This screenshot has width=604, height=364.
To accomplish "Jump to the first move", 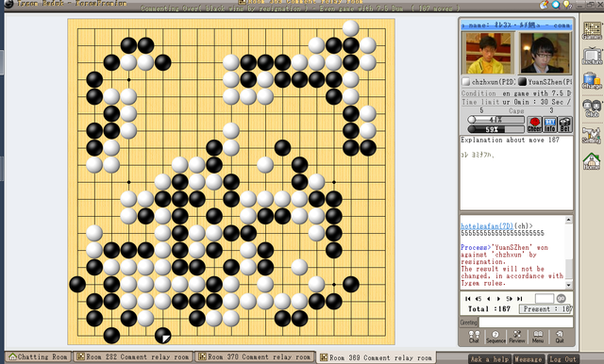I will pos(468,299).
